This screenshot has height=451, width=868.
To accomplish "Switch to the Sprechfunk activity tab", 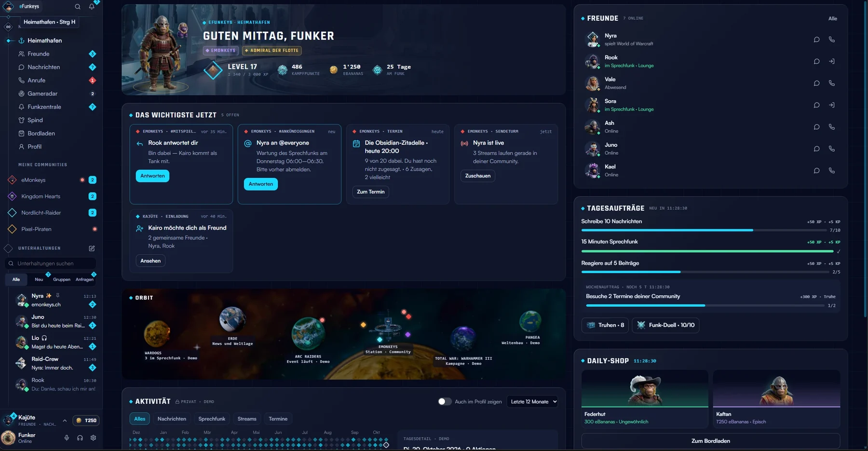I will click(x=212, y=419).
